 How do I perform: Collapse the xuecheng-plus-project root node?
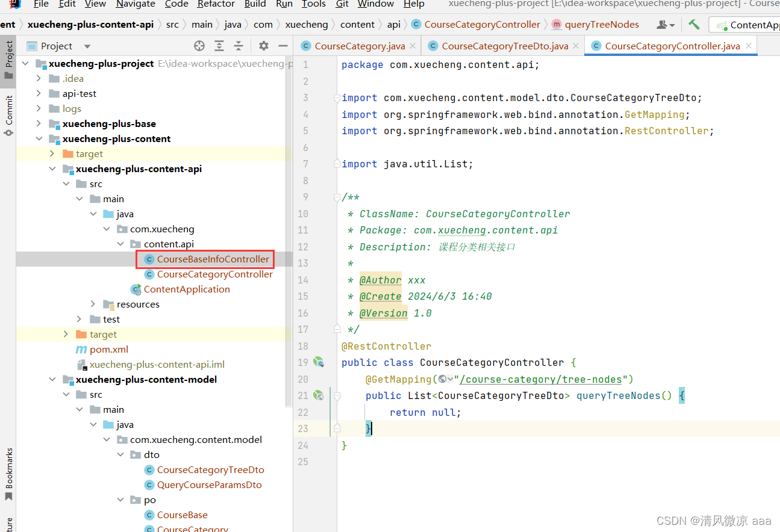coord(25,63)
